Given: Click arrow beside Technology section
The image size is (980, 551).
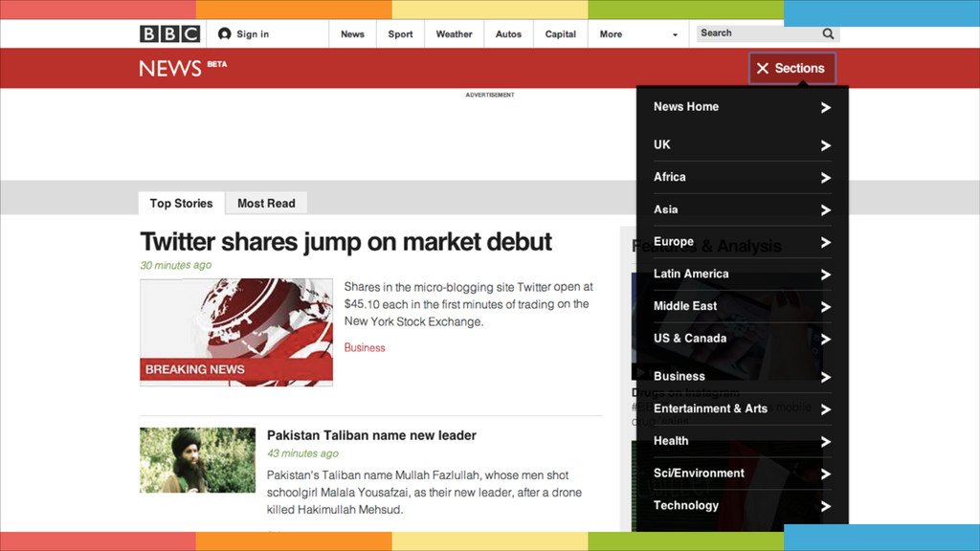Looking at the screenshot, I should 826,506.
